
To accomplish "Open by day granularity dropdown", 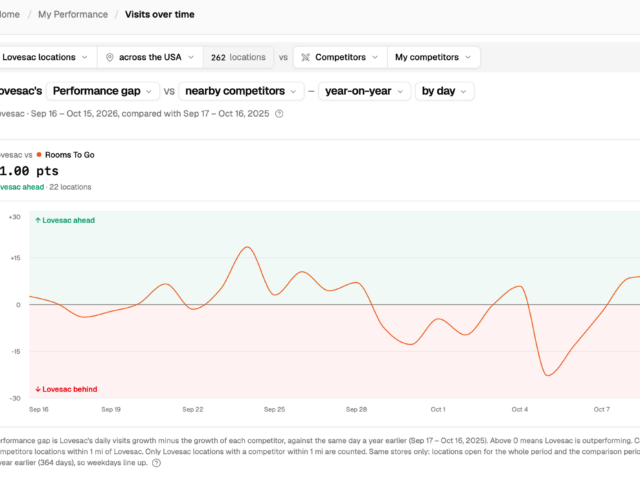I will tap(444, 91).
